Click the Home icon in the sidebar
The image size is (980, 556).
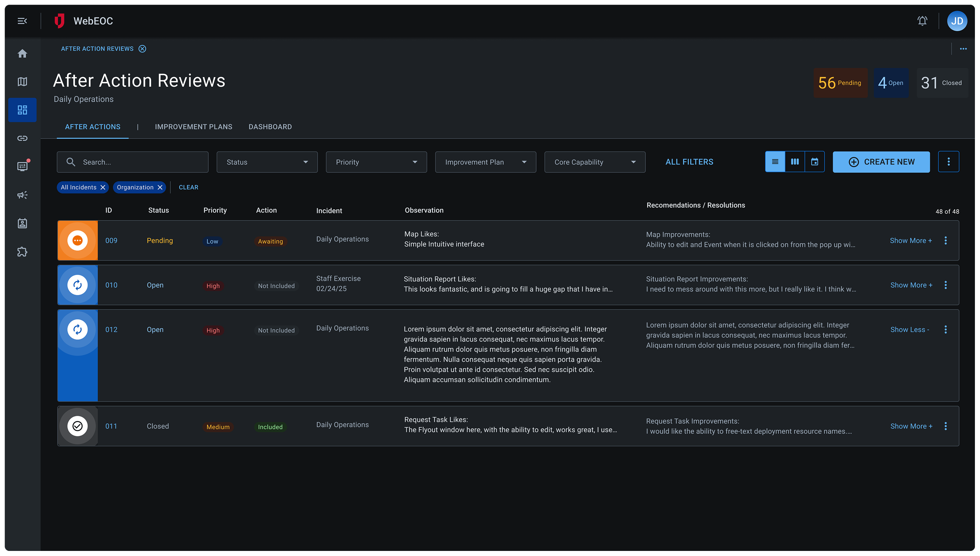22,53
